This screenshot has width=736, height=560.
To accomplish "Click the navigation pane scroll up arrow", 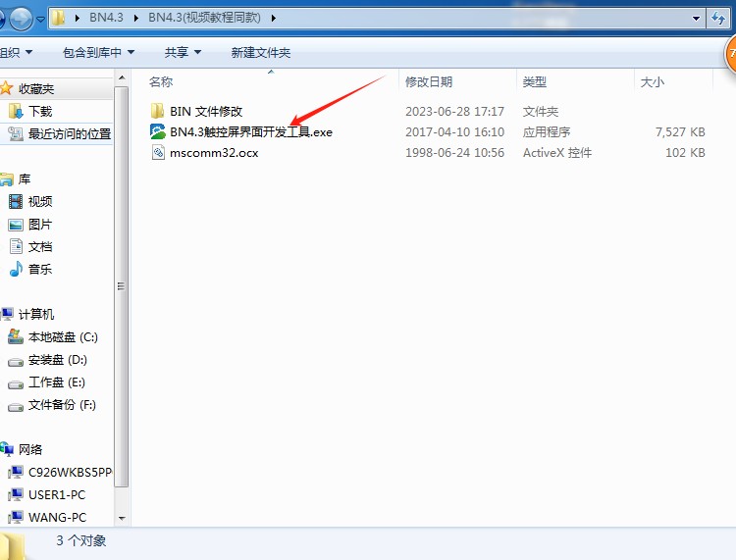I will 122,77.
